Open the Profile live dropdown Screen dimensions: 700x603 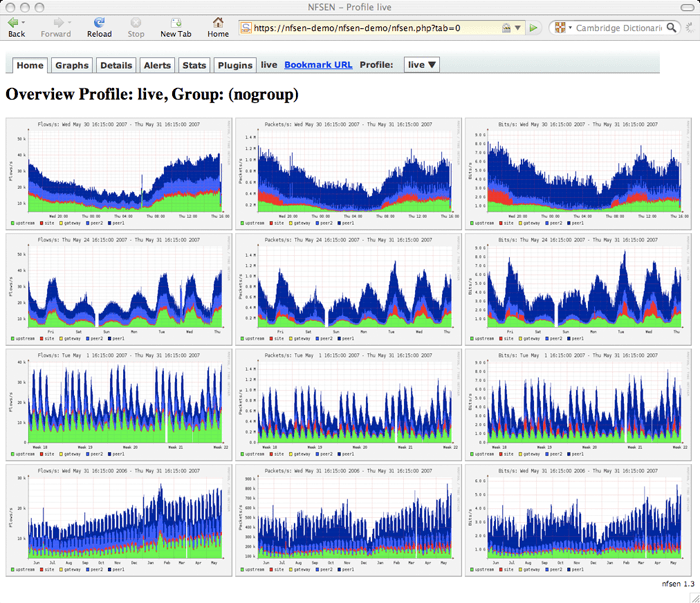pyautogui.click(x=421, y=65)
